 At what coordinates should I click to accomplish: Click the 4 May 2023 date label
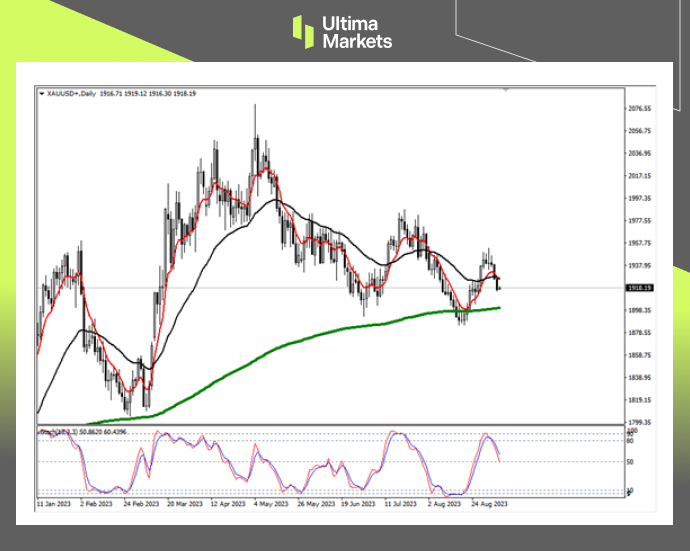pos(272,505)
